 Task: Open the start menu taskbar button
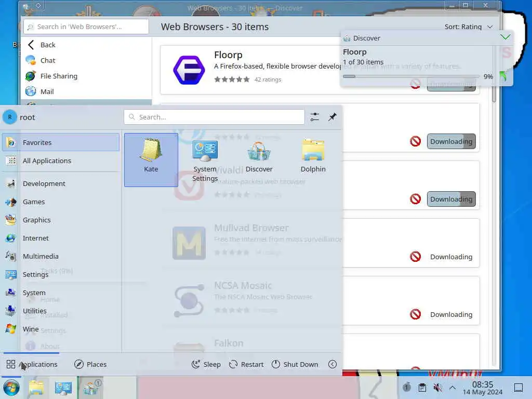pos(11,388)
